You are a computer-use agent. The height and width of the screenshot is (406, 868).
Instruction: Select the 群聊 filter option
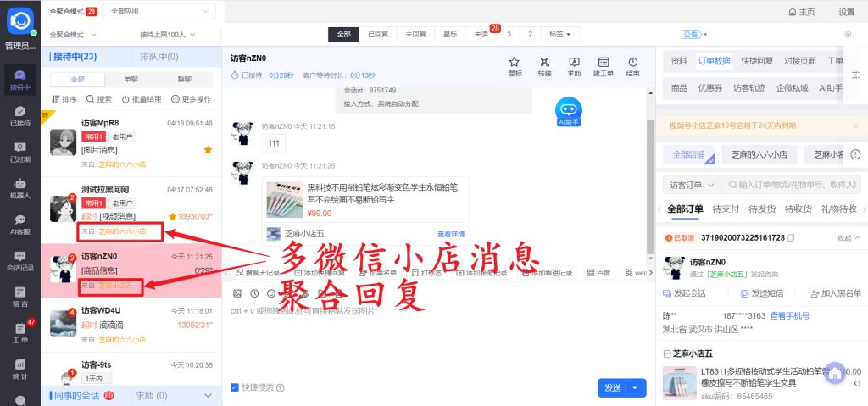click(x=184, y=79)
